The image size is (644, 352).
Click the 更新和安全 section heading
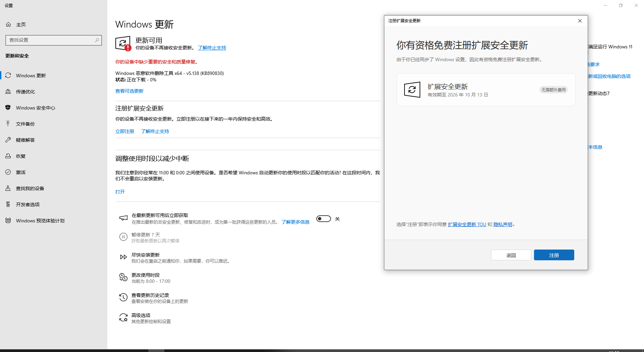pos(17,56)
